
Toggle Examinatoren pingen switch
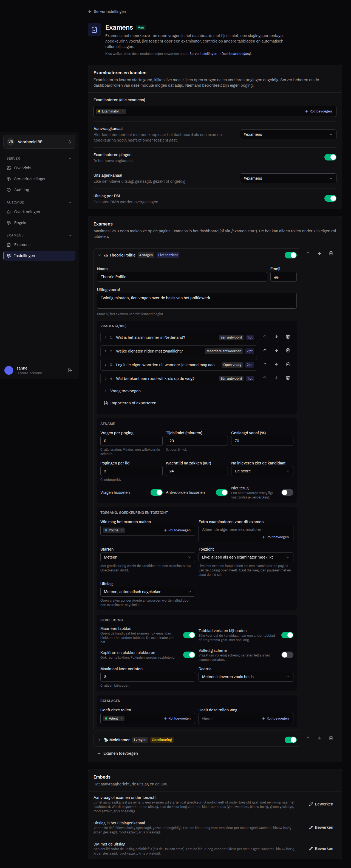(x=330, y=157)
